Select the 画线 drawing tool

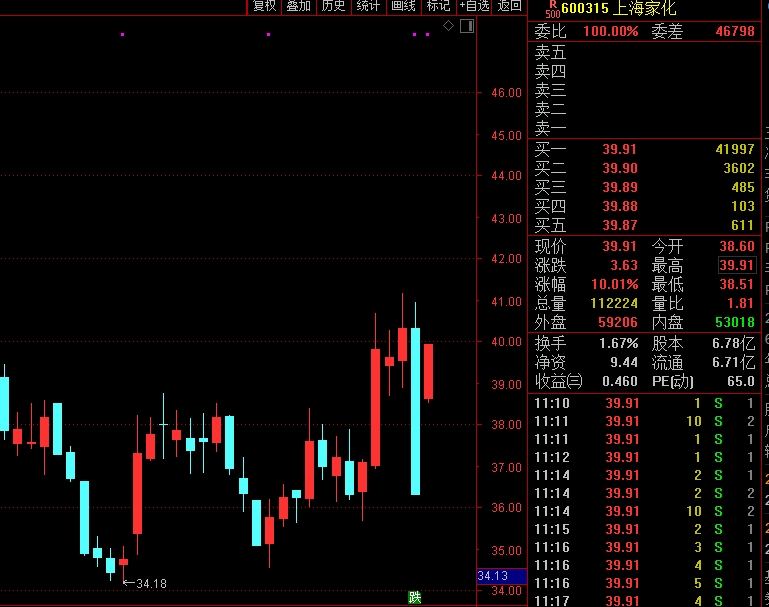403,6
